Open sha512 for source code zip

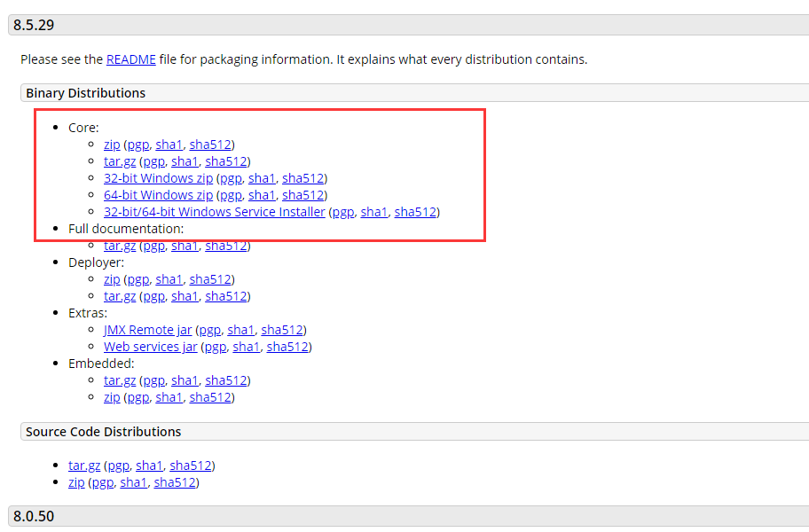pos(175,482)
